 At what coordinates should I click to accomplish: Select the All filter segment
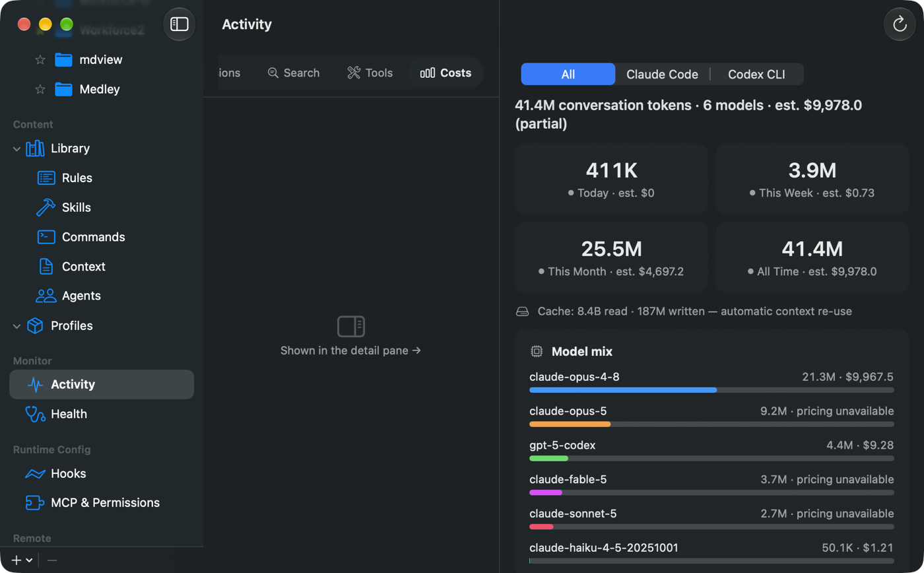pyautogui.click(x=568, y=75)
